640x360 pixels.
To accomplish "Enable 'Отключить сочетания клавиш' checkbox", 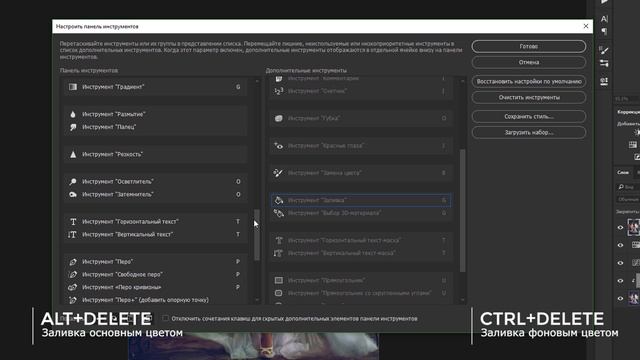I will pos(165,318).
